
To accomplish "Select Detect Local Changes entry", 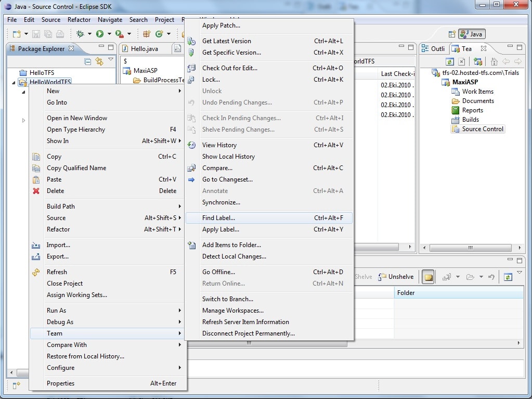I will point(269,256).
